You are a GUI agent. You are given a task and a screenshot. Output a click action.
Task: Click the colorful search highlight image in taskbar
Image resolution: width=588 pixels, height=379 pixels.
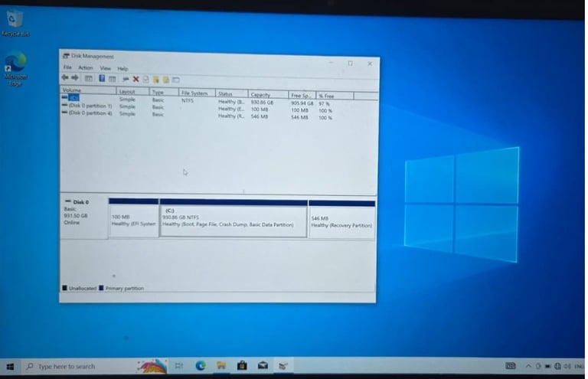pyautogui.click(x=152, y=366)
